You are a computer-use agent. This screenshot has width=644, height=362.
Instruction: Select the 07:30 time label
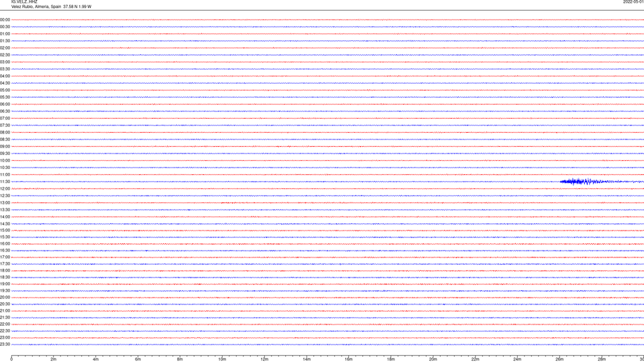[5, 125]
